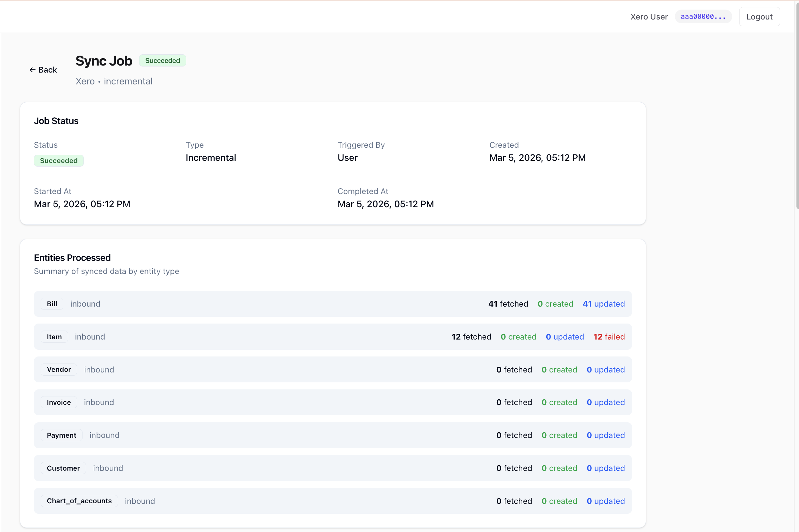Click the 12 failed count on Item row
Viewport: 799px width, 532px height.
pos(609,337)
